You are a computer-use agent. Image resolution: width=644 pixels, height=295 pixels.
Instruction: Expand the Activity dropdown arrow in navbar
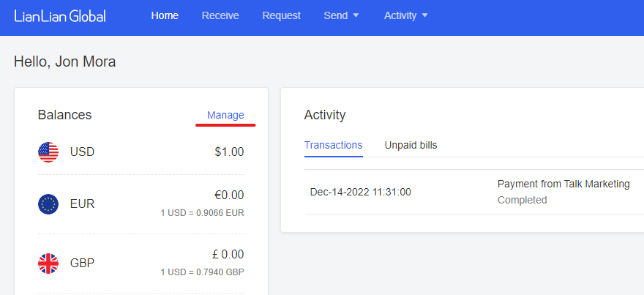point(424,15)
